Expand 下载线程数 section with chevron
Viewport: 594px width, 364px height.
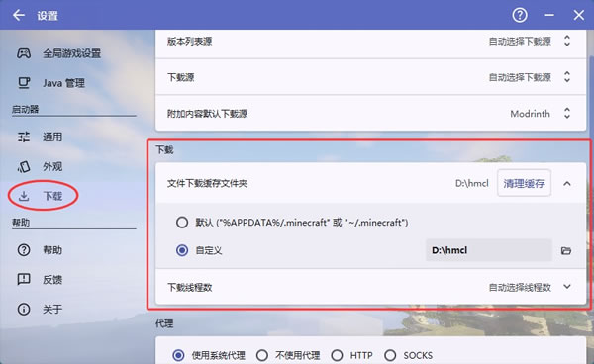(567, 287)
